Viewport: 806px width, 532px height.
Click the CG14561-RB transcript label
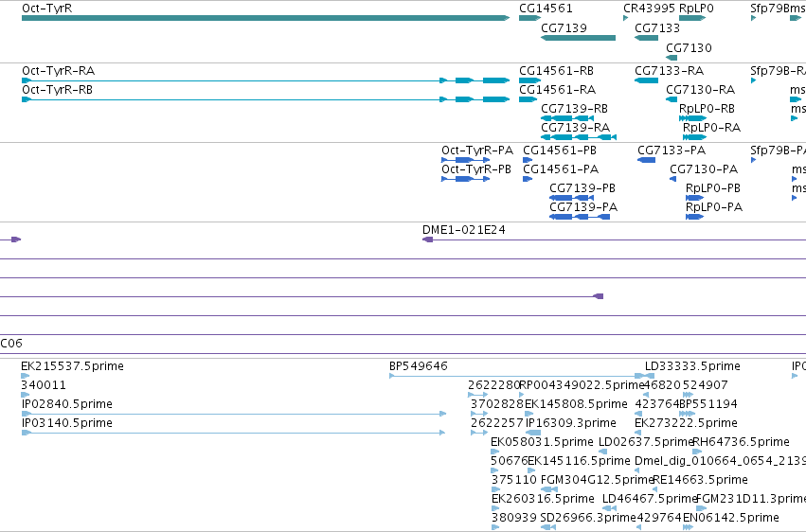(x=556, y=70)
